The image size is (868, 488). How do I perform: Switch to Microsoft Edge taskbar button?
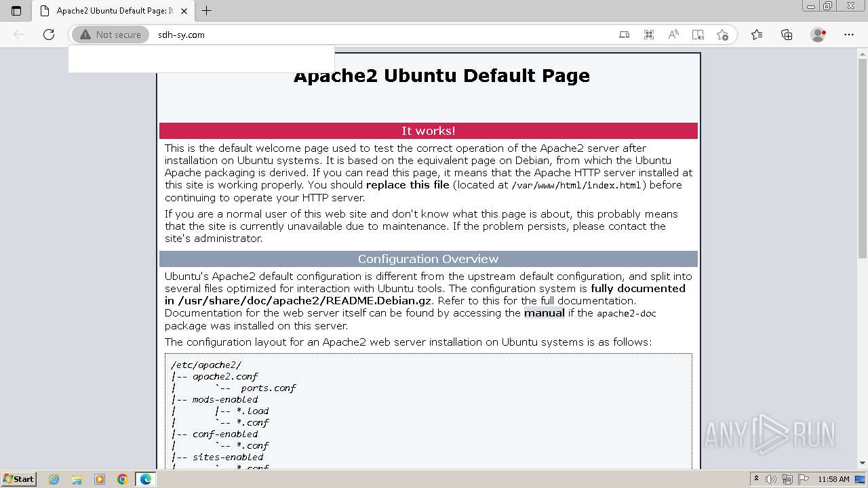(x=146, y=479)
